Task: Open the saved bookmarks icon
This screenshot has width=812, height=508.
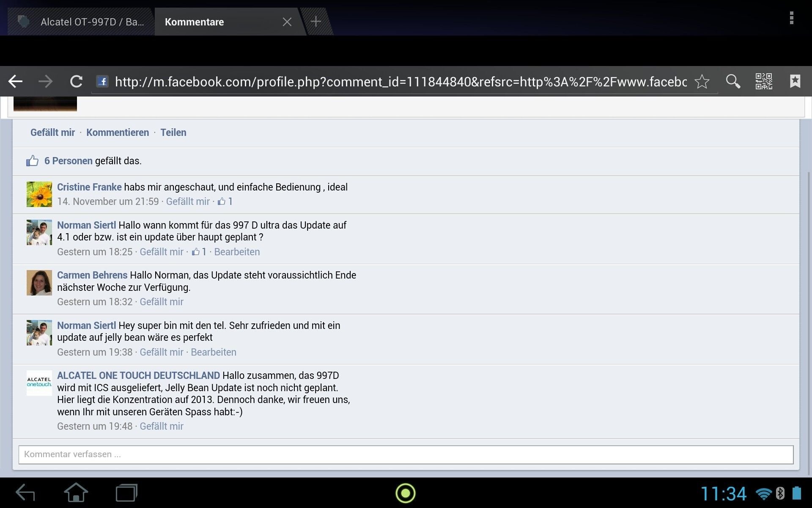Action: tap(795, 81)
